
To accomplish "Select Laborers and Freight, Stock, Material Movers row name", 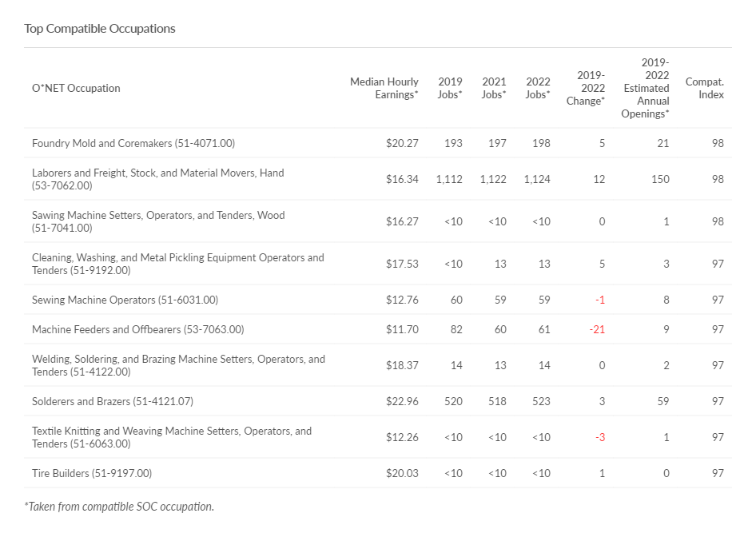I will coord(158,179).
